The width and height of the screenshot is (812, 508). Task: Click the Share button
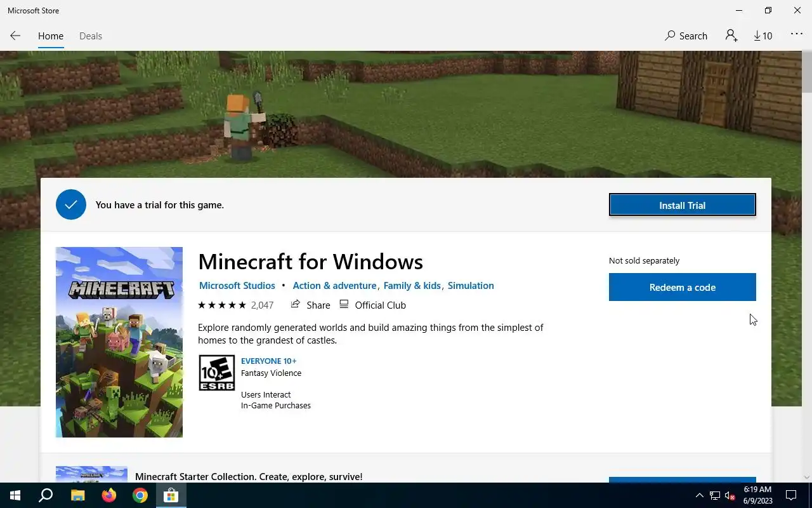click(x=310, y=305)
